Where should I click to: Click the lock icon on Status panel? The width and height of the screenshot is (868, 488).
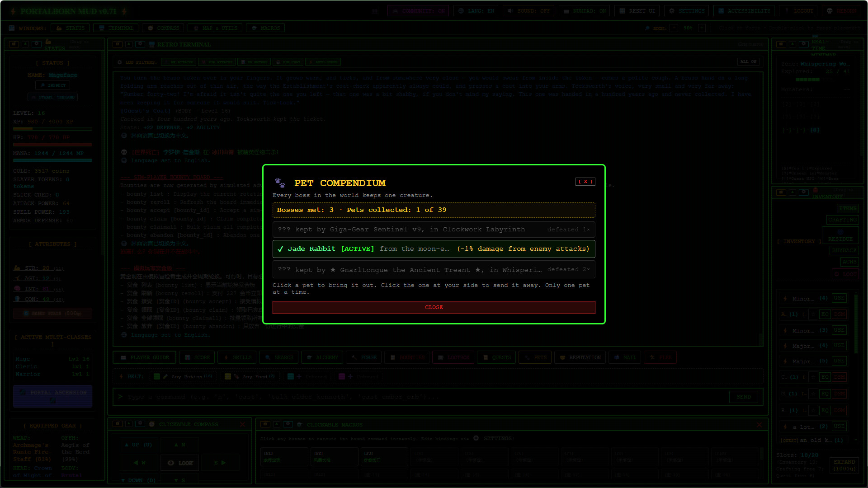[x=14, y=44]
